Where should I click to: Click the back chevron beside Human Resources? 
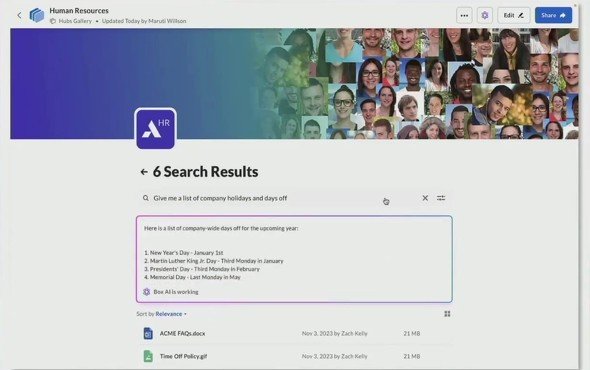click(x=19, y=15)
